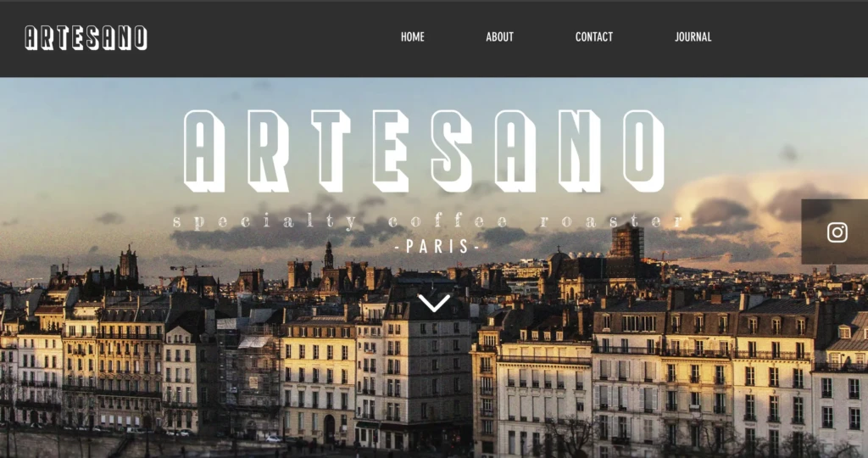Click the downward chevron arrow in hero

434,303
